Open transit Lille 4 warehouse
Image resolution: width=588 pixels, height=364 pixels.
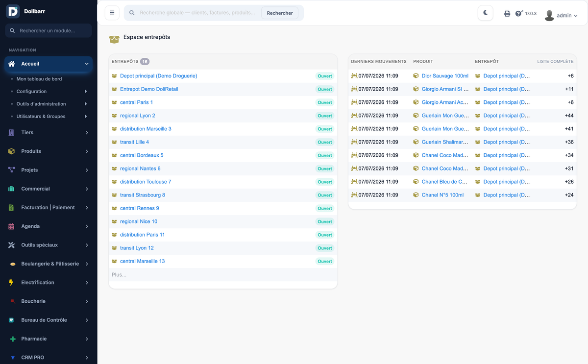click(134, 142)
